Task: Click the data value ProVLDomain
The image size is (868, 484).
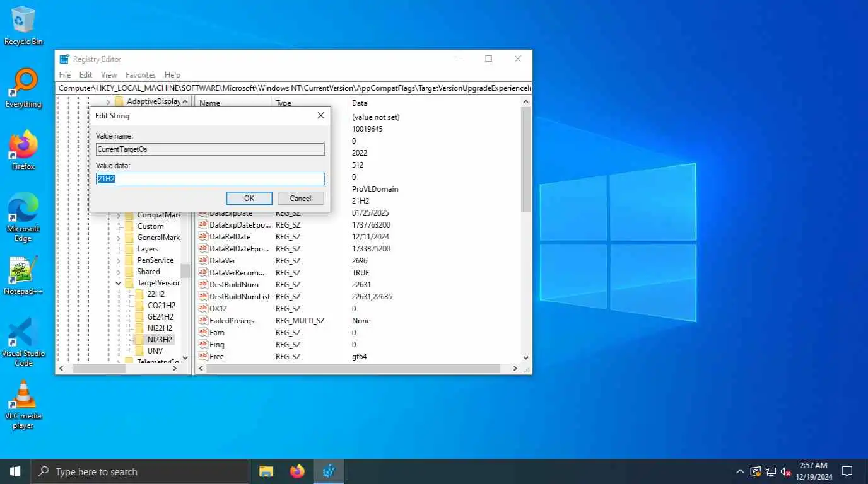Action: click(x=375, y=188)
